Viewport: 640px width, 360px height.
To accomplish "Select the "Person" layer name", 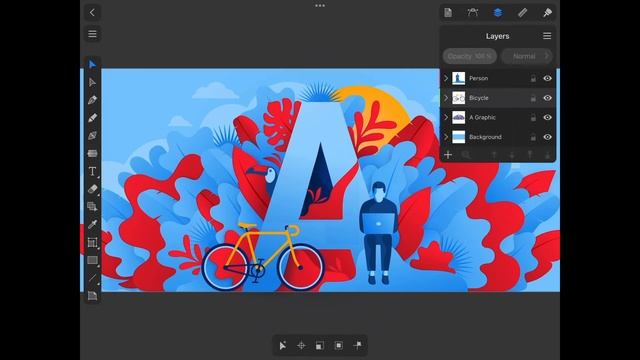I will pos(478,78).
